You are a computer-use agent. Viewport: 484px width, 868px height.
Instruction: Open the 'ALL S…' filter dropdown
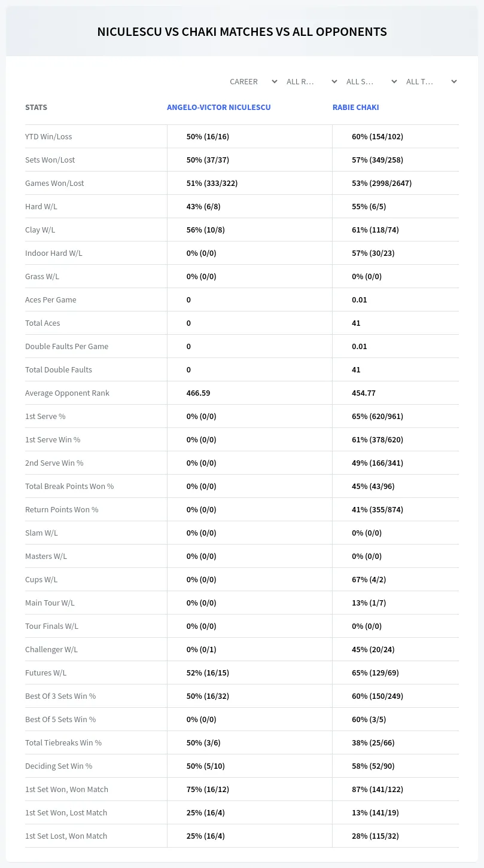[x=370, y=81]
